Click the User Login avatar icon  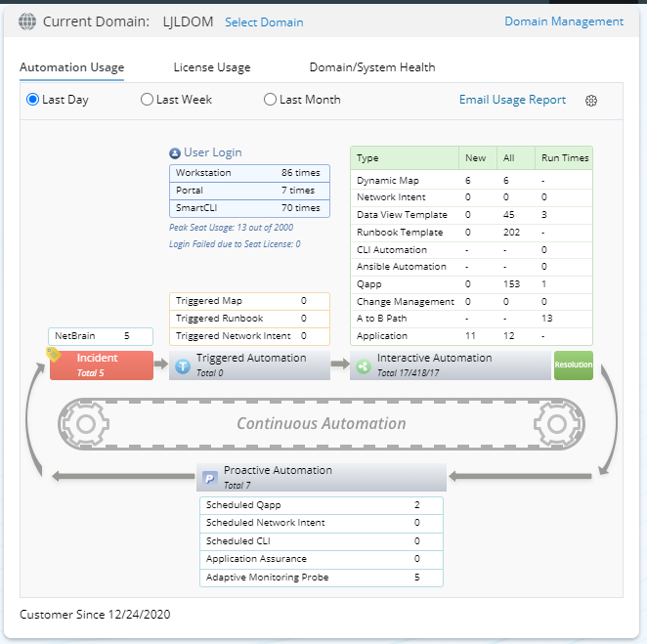pyautogui.click(x=175, y=153)
